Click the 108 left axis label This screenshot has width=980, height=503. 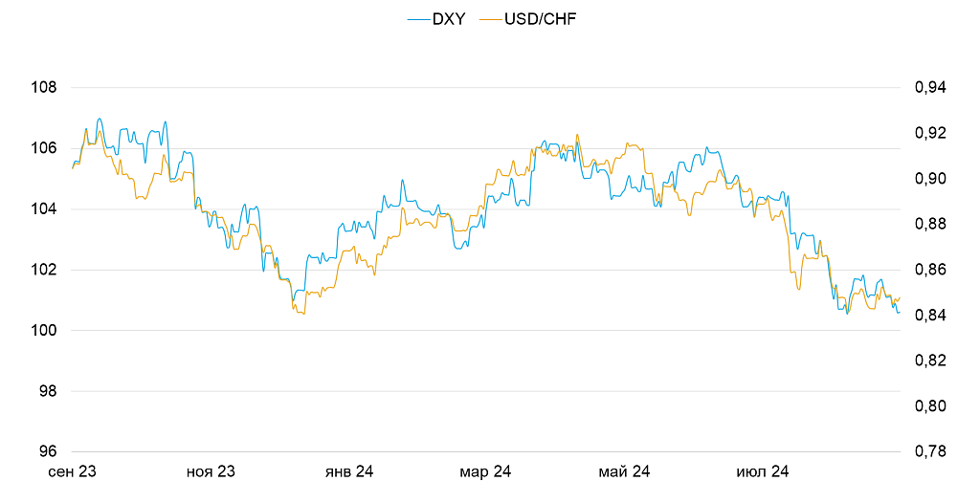[x=44, y=88]
